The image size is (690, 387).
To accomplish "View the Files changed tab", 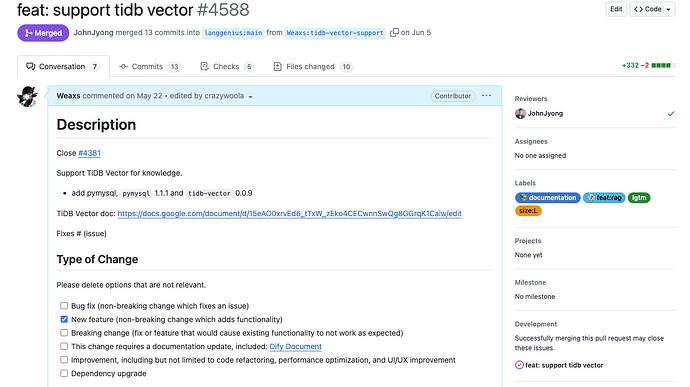I will click(313, 66).
